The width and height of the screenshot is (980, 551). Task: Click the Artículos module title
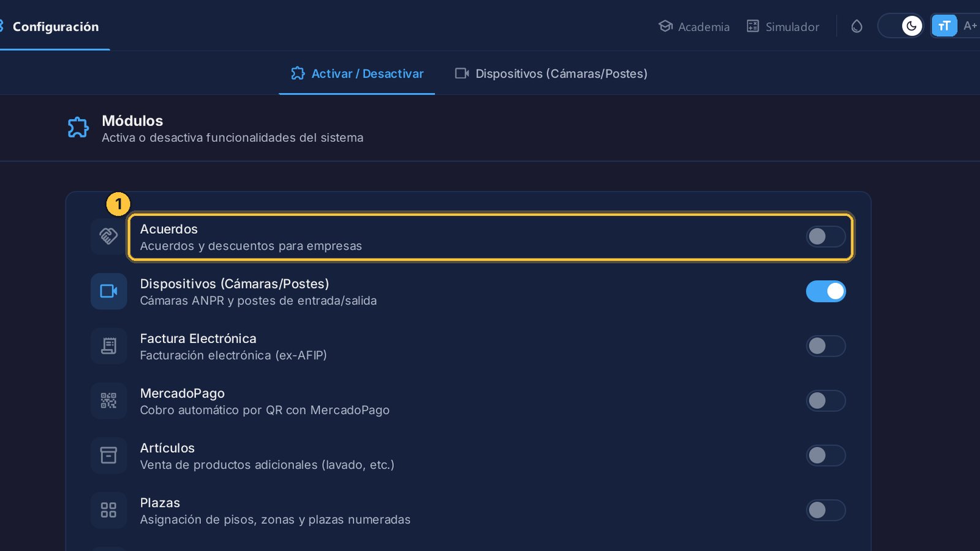click(167, 448)
